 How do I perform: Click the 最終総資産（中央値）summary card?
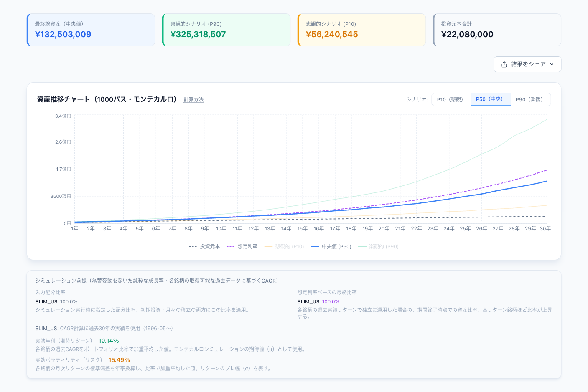tap(91, 30)
